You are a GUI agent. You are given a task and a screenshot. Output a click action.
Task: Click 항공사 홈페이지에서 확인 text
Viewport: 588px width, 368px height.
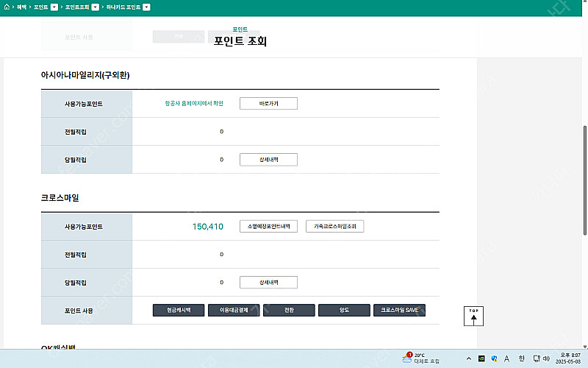(194, 103)
